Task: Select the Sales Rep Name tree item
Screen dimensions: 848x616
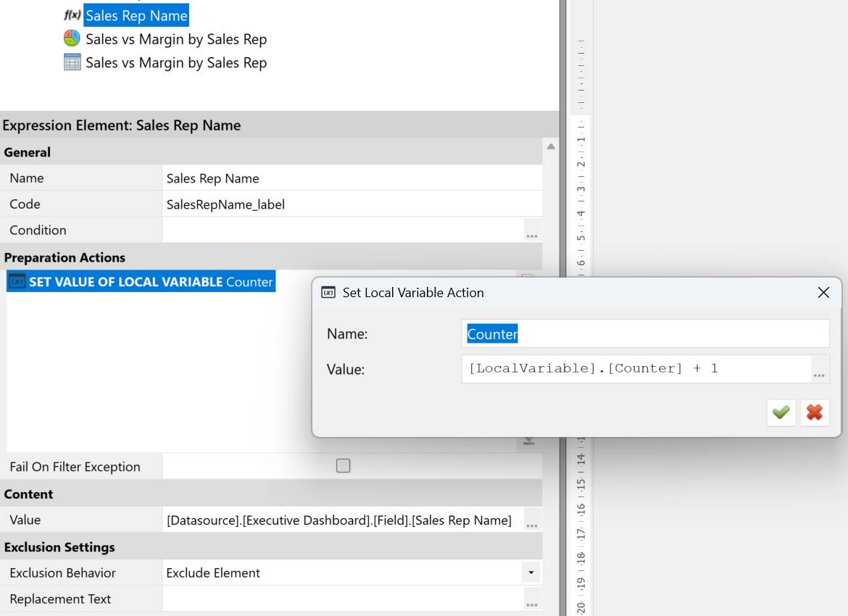Action: tap(136, 15)
